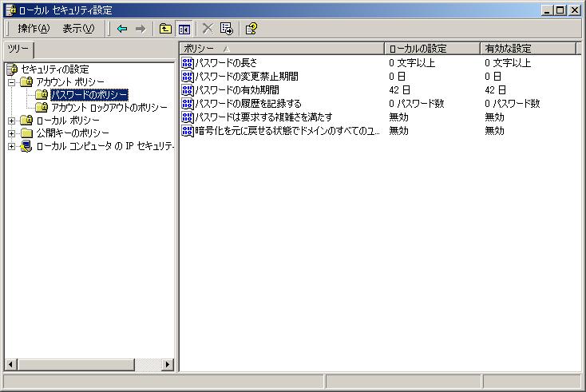
Task: Expand the IP セキュリティ tree node
Action: pos(12,146)
